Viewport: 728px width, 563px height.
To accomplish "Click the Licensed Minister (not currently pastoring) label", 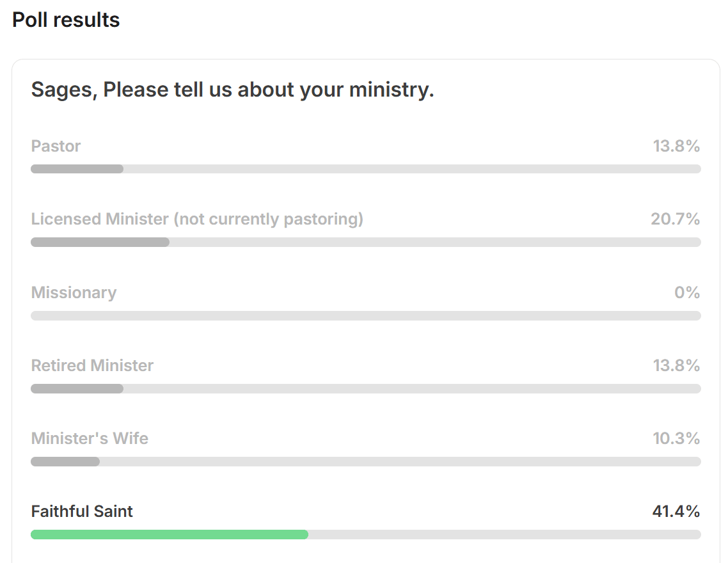I will (x=197, y=219).
